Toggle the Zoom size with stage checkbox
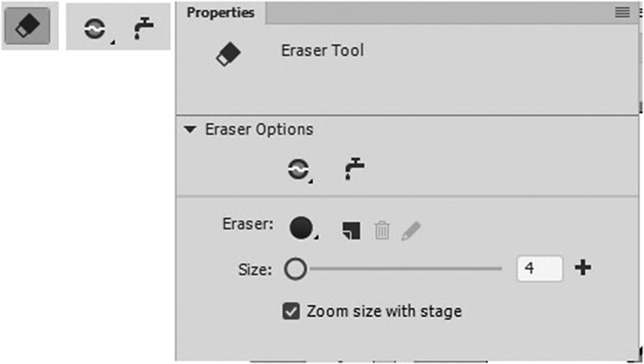Image resolution: width=644 pixels, height=364 pixels. pos(291,310)
